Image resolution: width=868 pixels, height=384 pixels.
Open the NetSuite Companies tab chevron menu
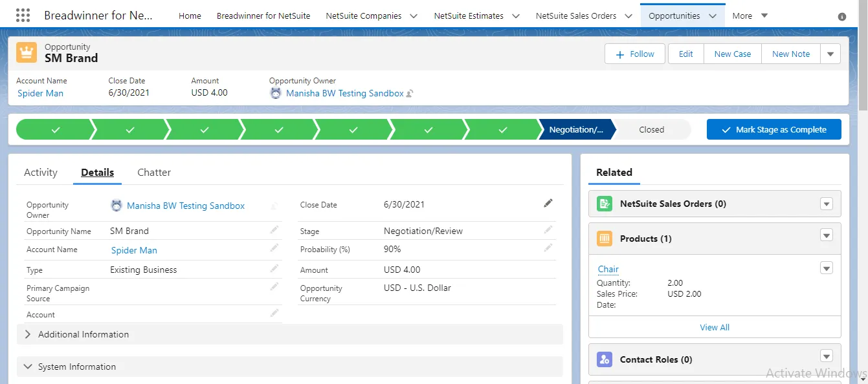pos(414,16)
